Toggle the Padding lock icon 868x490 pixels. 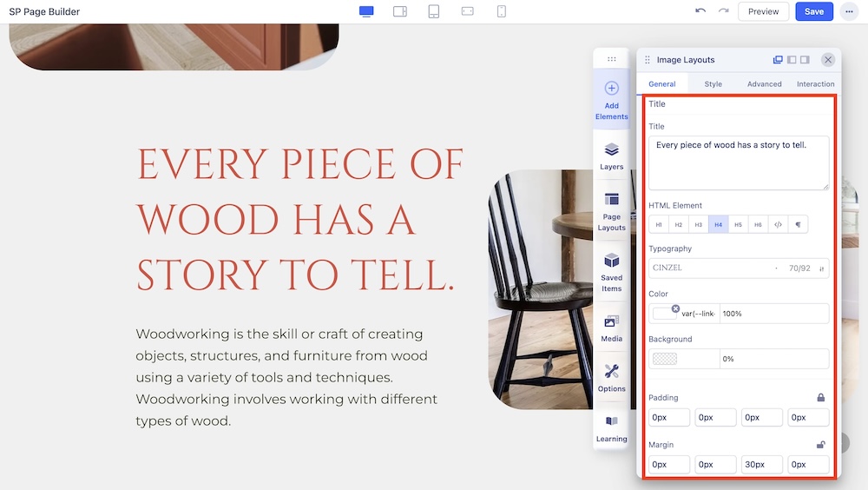(820, 398)
